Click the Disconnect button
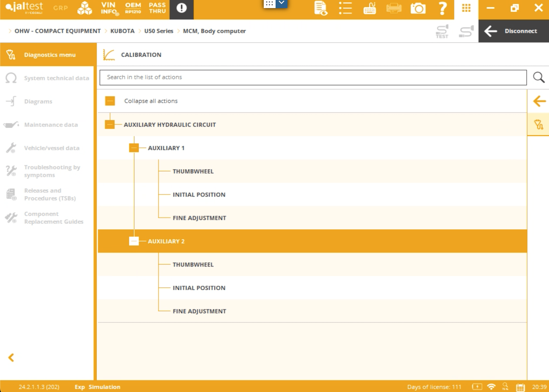 [x=513, y=31]
